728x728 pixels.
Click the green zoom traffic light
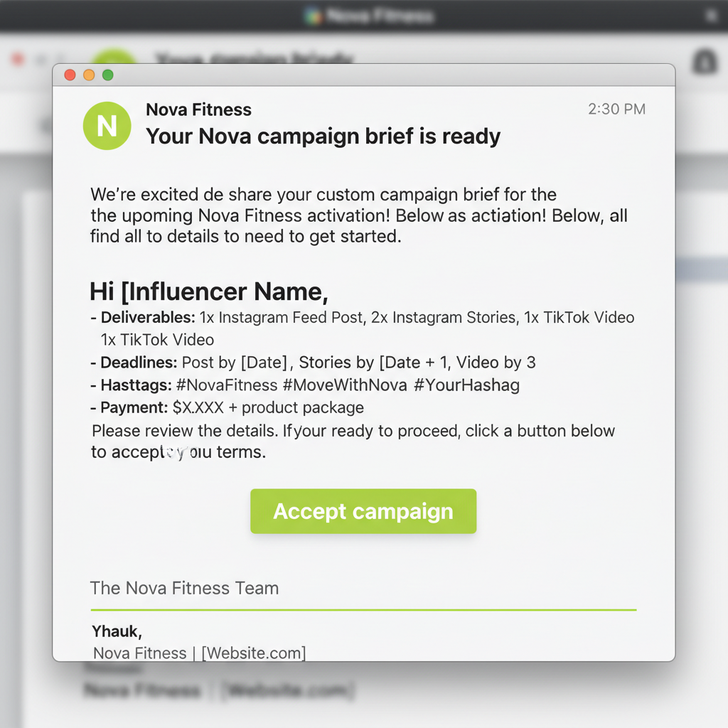(107, 75)
